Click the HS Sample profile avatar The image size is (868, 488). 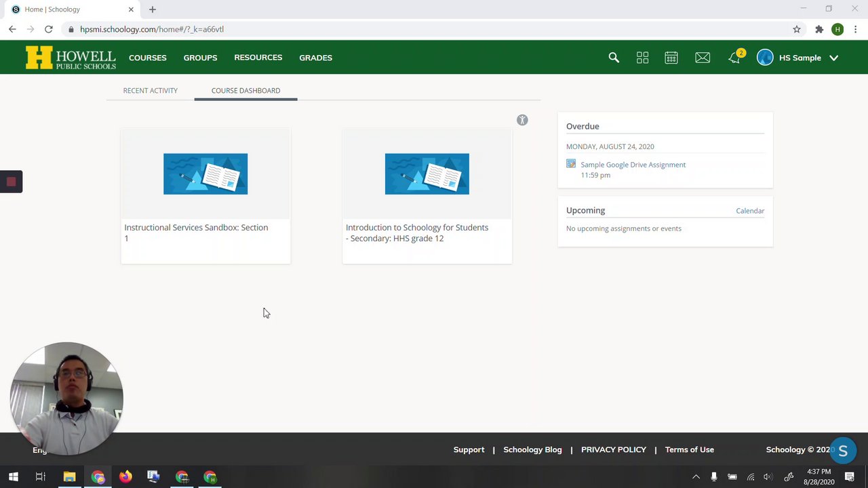click(x=765, y=58)
